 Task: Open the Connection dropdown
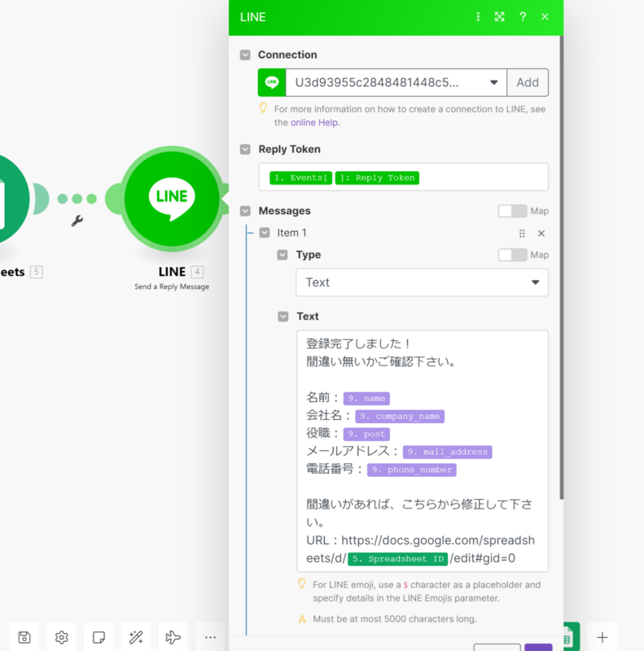pyautogui.click(x=396, y=82)
